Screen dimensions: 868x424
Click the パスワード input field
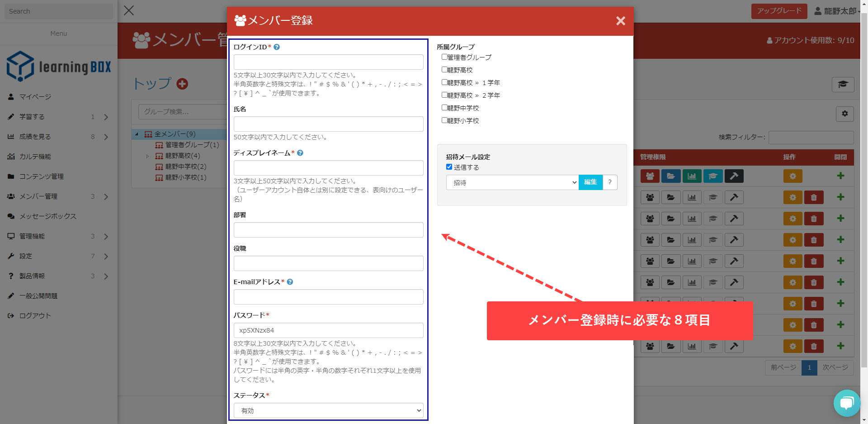point(328,330)
